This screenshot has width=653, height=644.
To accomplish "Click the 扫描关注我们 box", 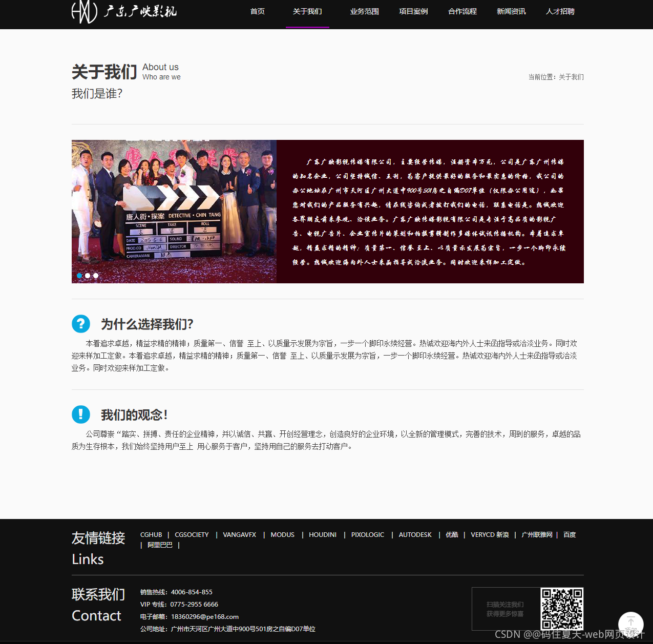I will pos(505,609).
